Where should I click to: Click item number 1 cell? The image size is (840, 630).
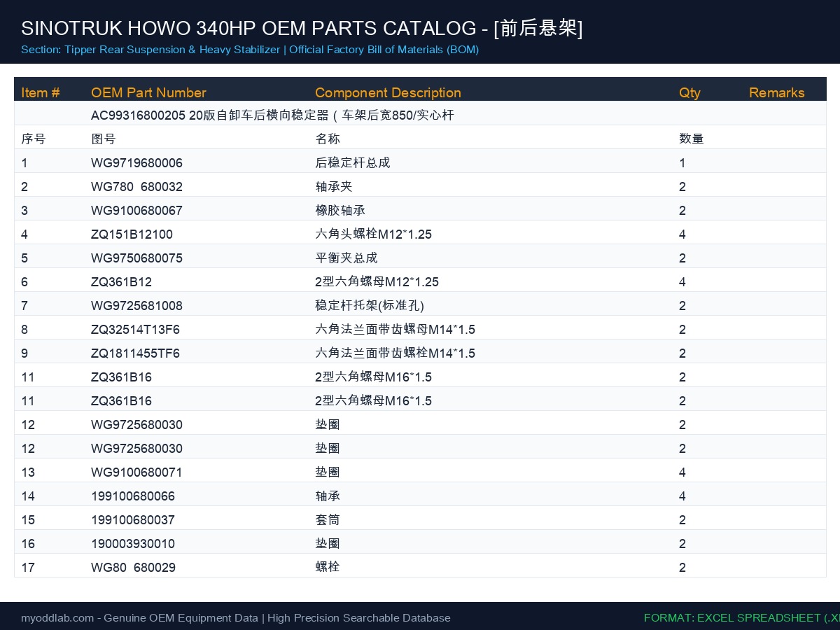coord(24,163)
